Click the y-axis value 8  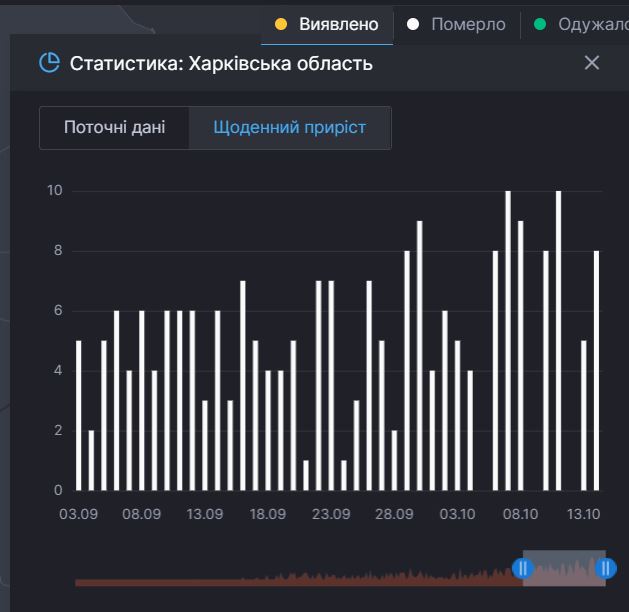(x=58, y=251)
